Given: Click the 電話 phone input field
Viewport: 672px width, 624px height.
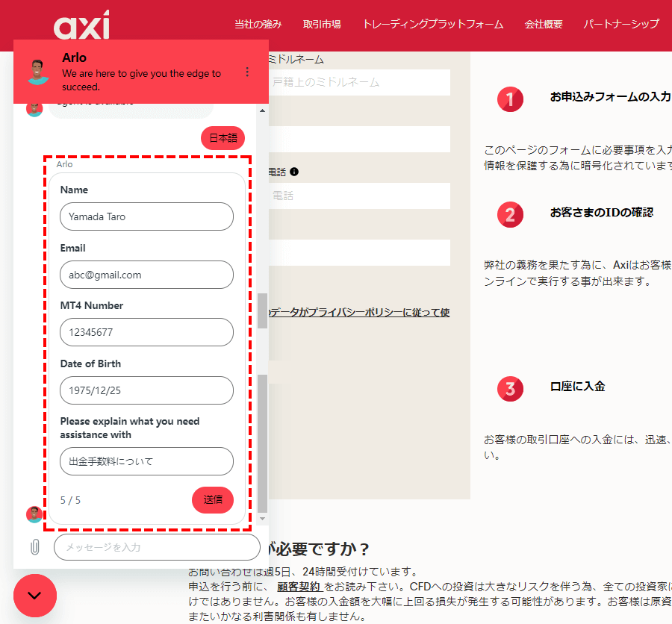Looking at the screenshot, I should click(359, 196).
